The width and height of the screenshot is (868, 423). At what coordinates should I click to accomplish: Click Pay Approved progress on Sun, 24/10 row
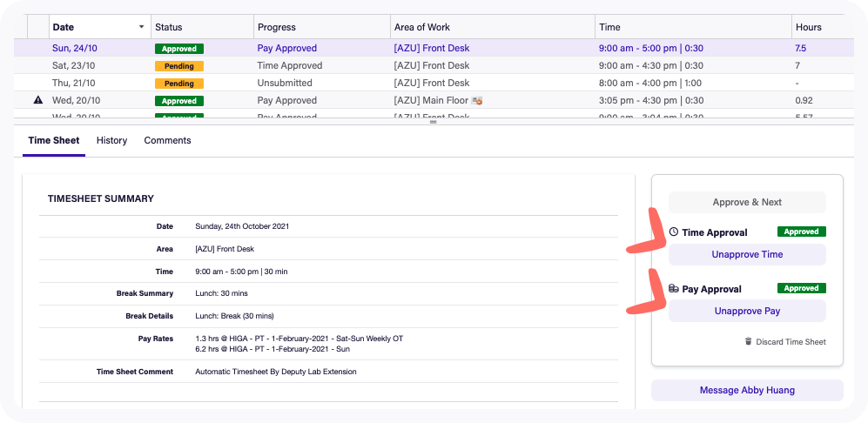[286, 48]
